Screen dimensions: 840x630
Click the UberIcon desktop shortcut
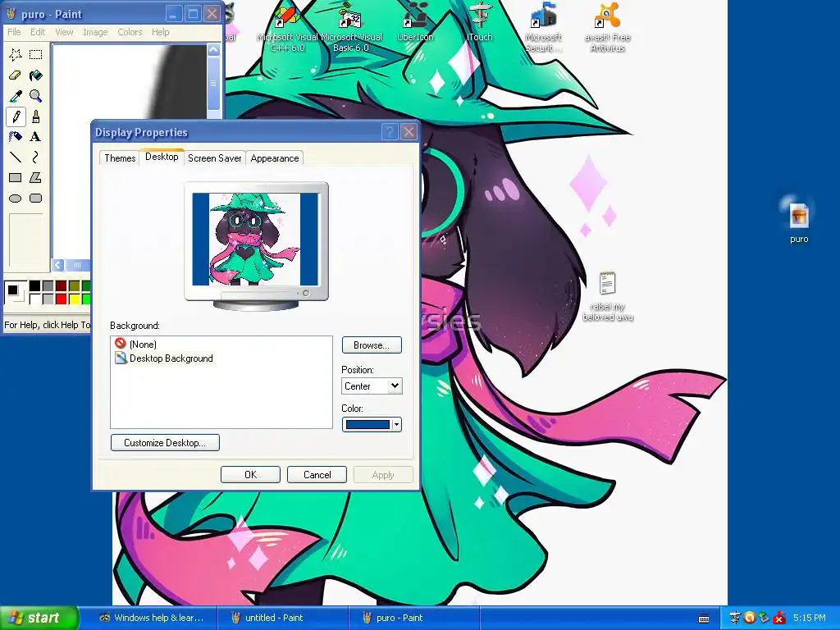(x=414, y=22)
